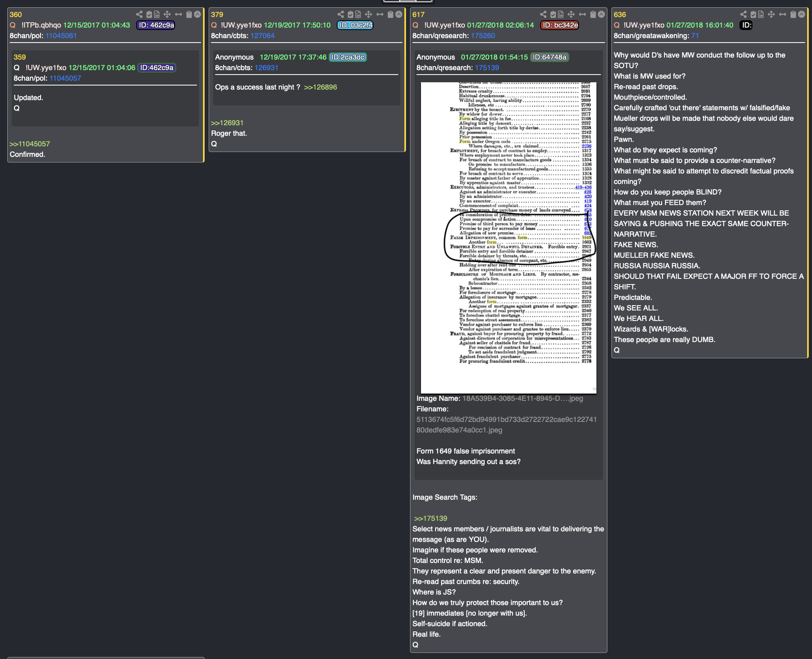Click the width-arrows icon on post 379
Screen dimensions: 812x659
click(x=380, y=14)
